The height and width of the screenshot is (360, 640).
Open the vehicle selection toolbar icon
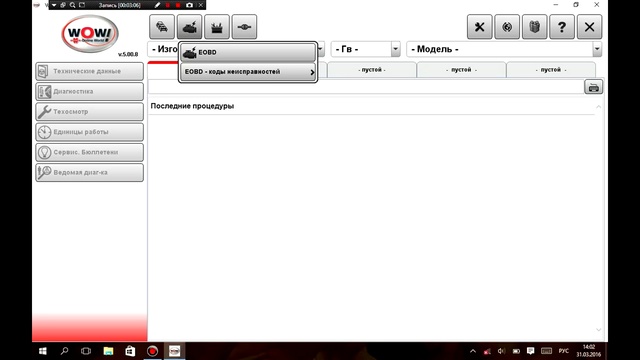pos(162,27)
